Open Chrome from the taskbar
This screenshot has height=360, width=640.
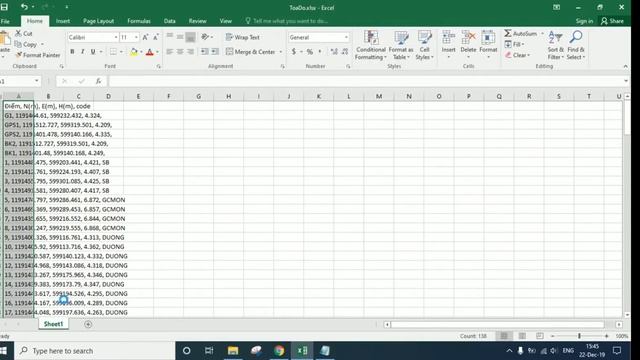[x=279, y=351]
